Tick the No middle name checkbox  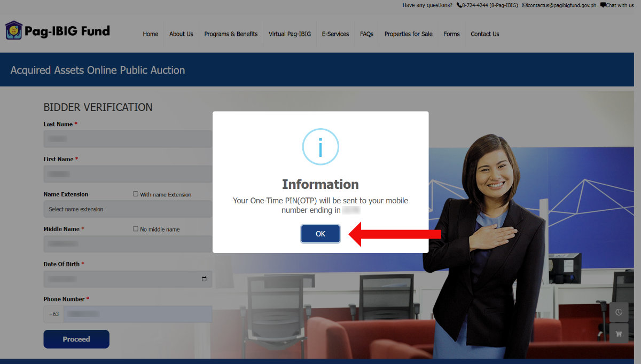[136, 229]
